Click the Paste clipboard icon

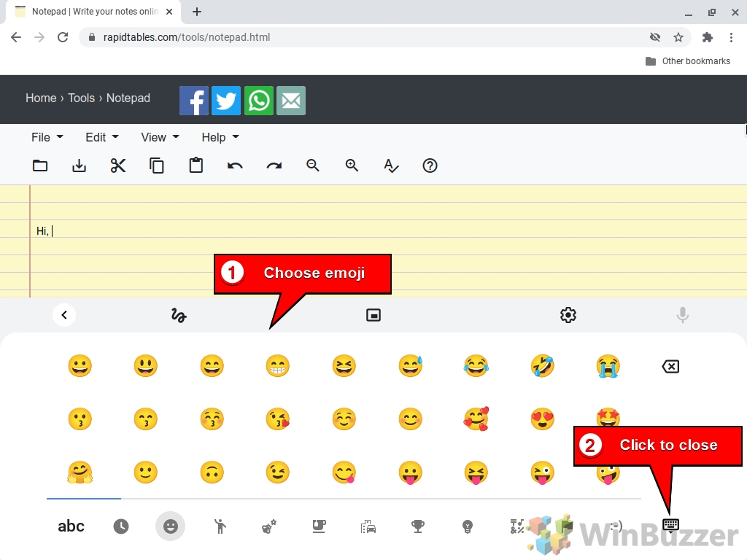tap(196, 166)
